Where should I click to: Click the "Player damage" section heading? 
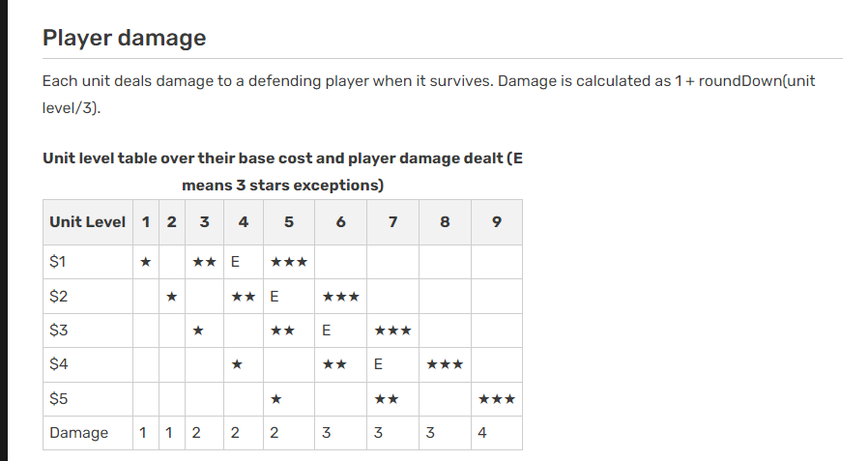[125, 39]
